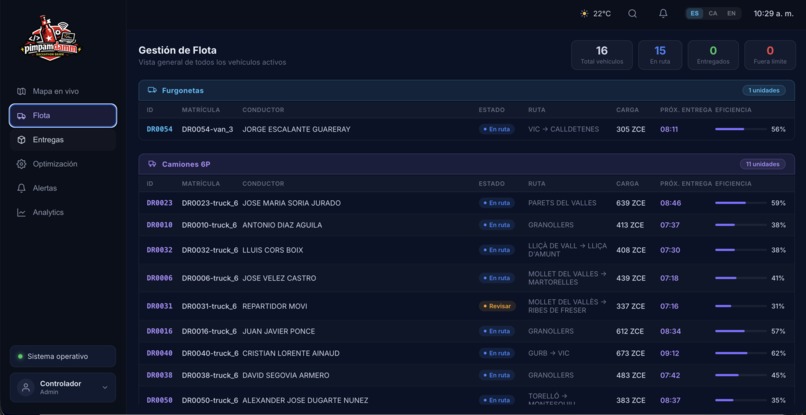Click the pimpamdamm logo

(x=51, y=38)
